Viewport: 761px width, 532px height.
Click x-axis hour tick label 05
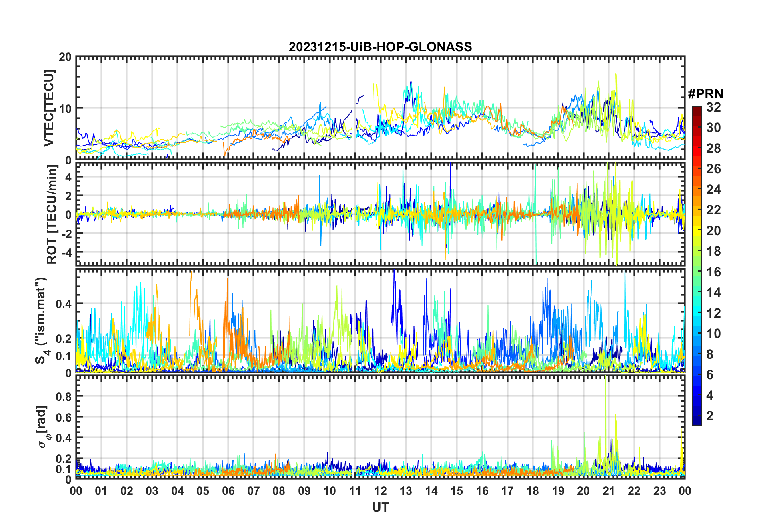pos(203,491)
